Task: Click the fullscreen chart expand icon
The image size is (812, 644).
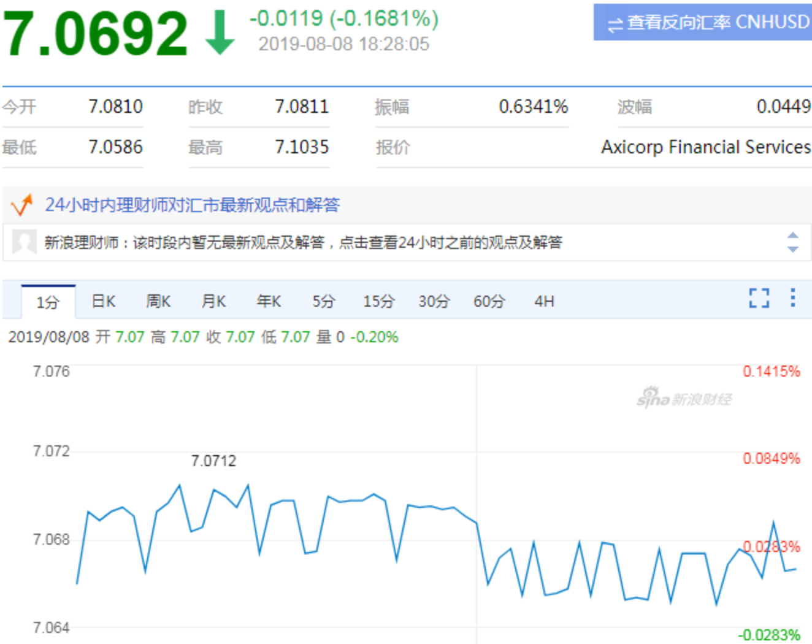Action: tap(759, 298)
